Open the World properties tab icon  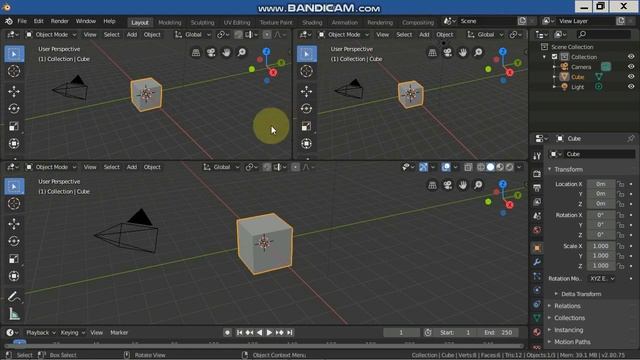click(x=537, y=230)
